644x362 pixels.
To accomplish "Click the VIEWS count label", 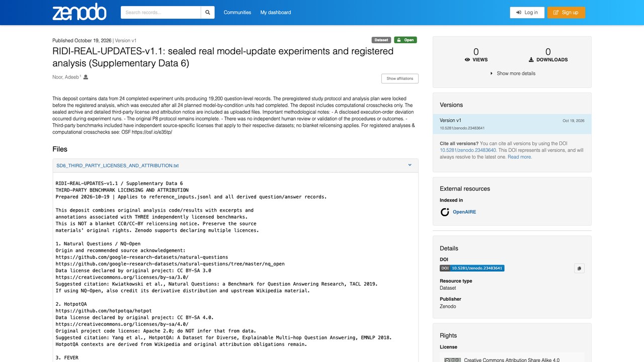I will (x=476, y=60).
